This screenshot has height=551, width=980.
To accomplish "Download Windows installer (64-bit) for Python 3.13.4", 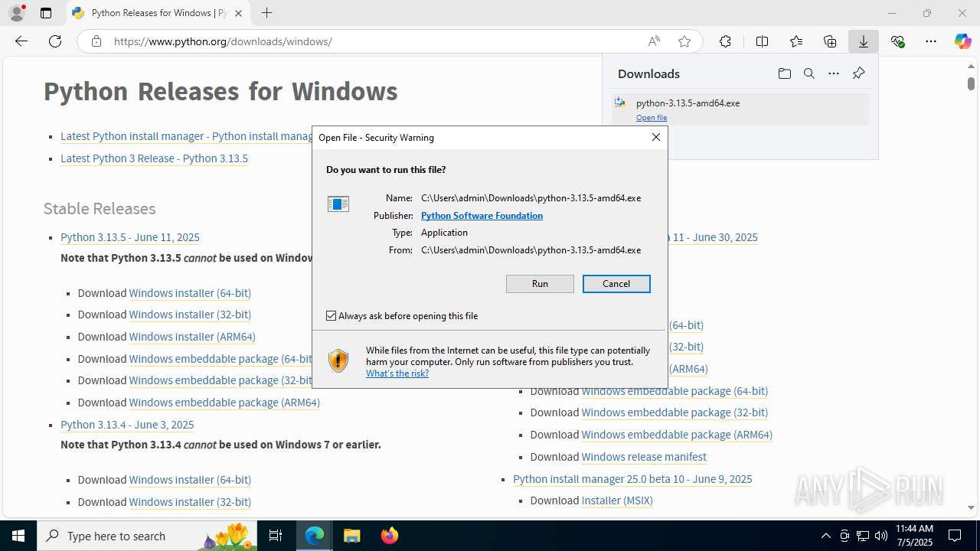I will pos(190,480).
